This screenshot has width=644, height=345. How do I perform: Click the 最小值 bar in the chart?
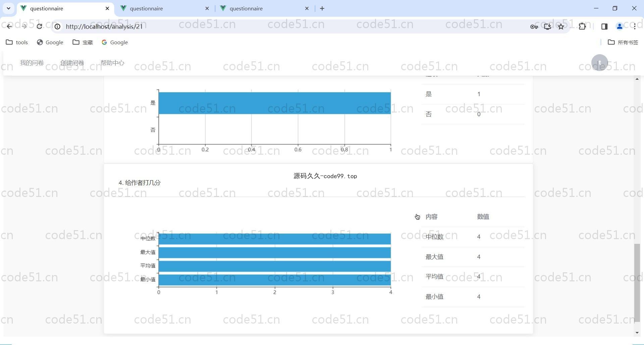click(x=275, y=280)
